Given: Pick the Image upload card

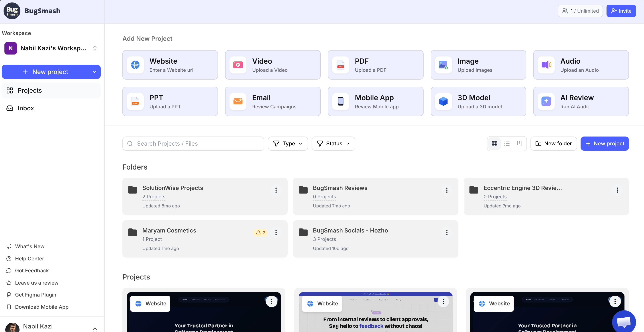Looking at the screenshot, I should click(x=478, y=65).
